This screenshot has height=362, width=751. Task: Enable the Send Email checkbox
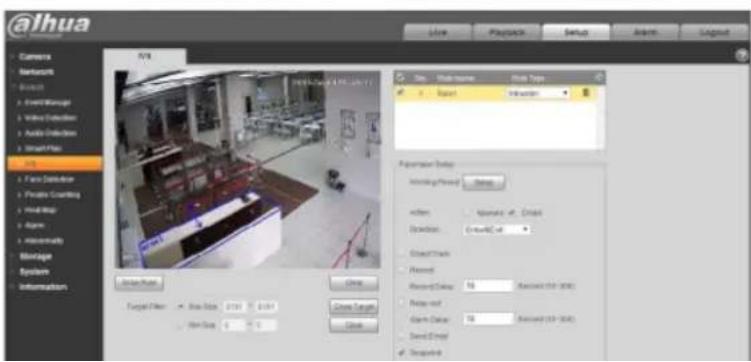[x=401, y=336]
